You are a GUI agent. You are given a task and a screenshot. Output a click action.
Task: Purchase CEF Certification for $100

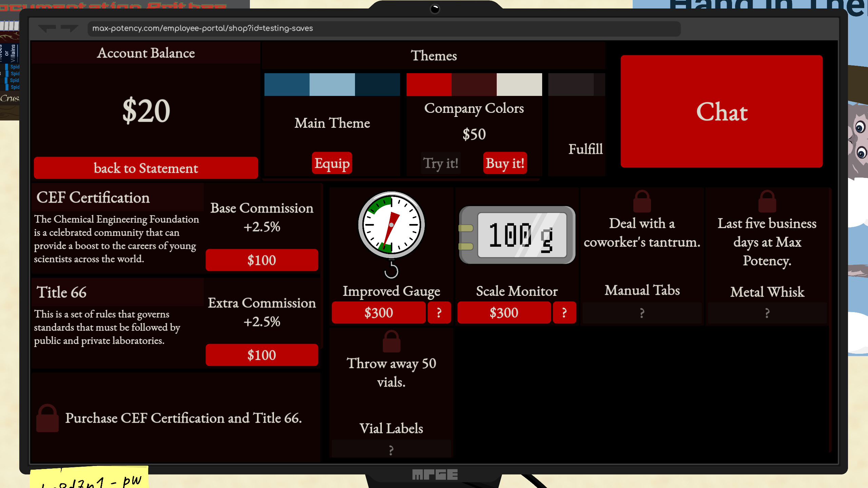[262, 260]
